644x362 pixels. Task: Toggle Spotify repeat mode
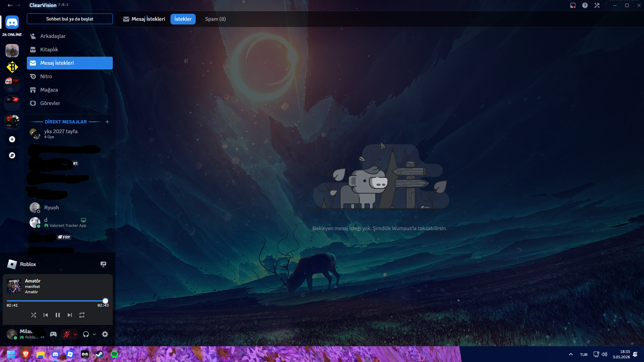click(82, 315)
